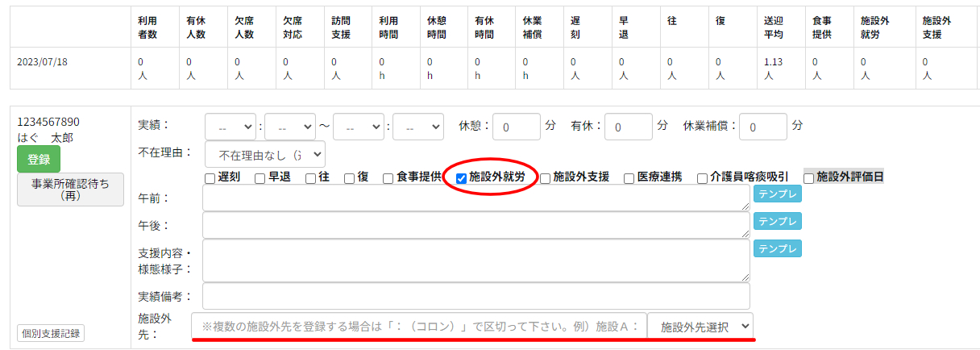Open the 実績 end minute dropdown
This screenshot has height=350, width=980.
coord(417,127)
